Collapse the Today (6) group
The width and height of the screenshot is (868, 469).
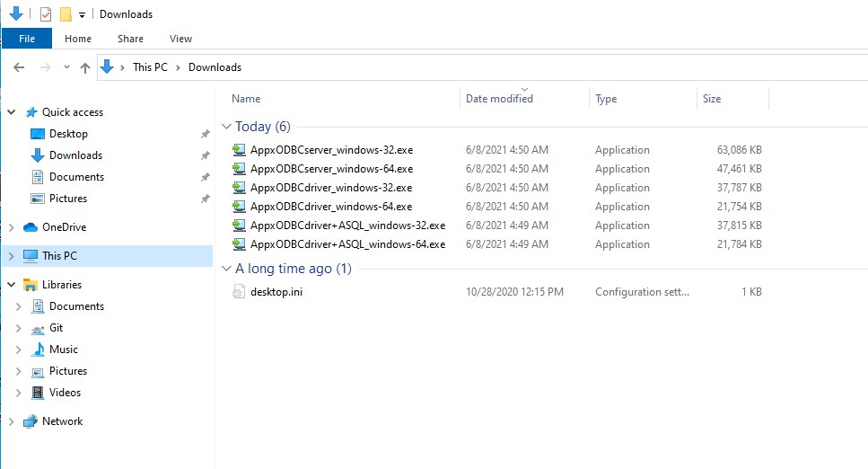(226, 127)
